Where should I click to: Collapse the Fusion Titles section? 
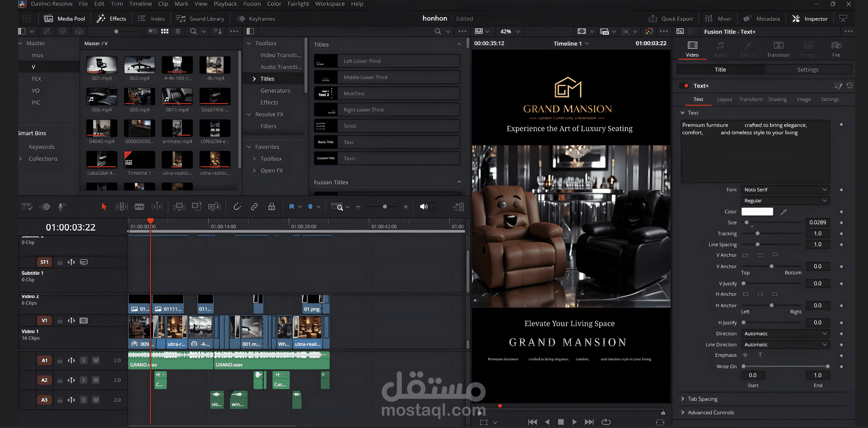coord(459,182)
